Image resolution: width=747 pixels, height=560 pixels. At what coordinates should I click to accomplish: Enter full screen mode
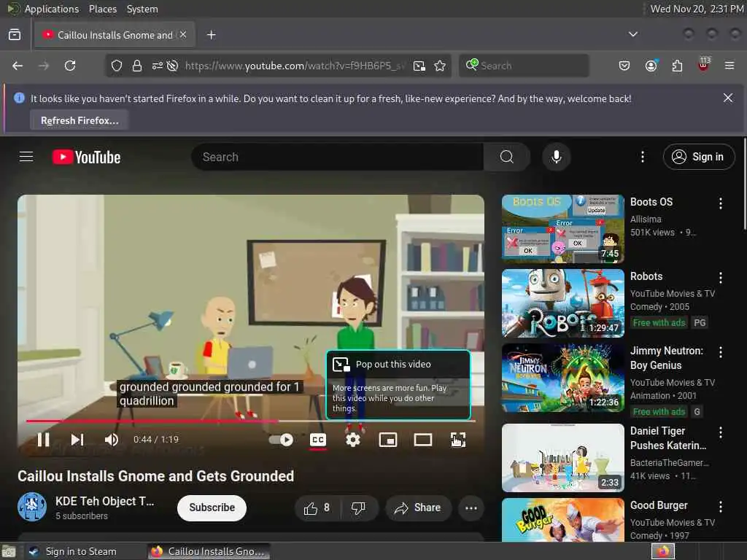click(x=458, y=440)
